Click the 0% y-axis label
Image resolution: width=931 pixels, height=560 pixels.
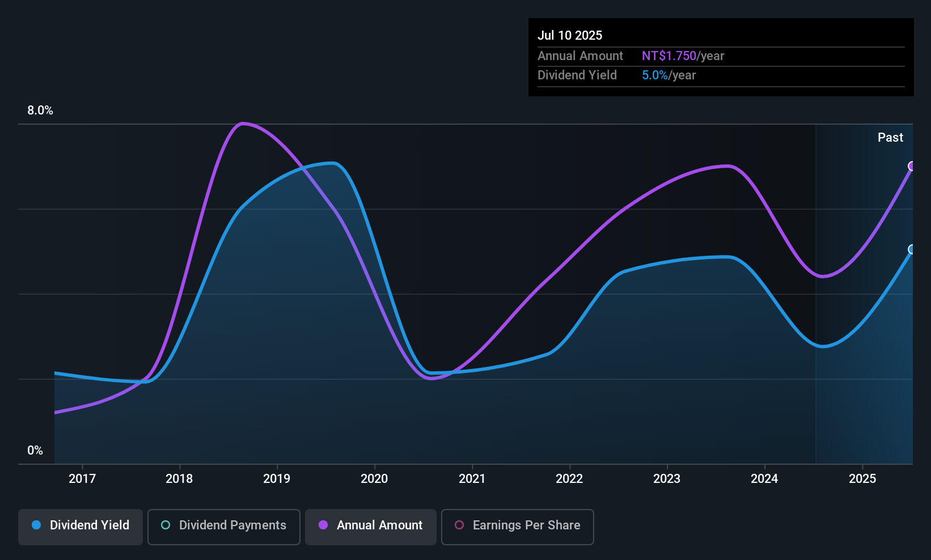(x=35, y=451)
